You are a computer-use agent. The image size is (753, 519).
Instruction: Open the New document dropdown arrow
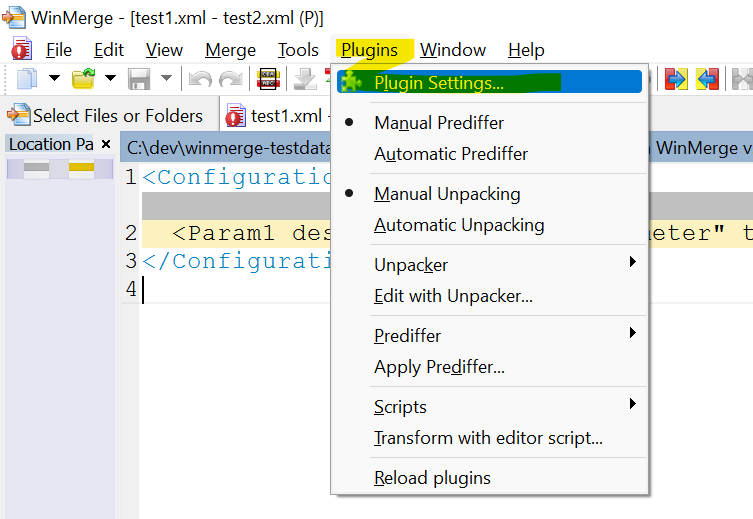(x=54, y=78)
